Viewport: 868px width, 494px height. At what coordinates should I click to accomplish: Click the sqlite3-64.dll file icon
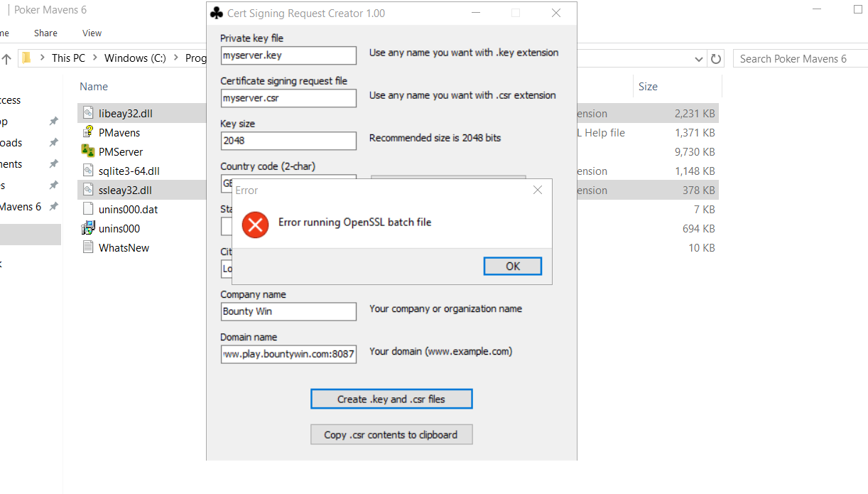pos(88,171)
